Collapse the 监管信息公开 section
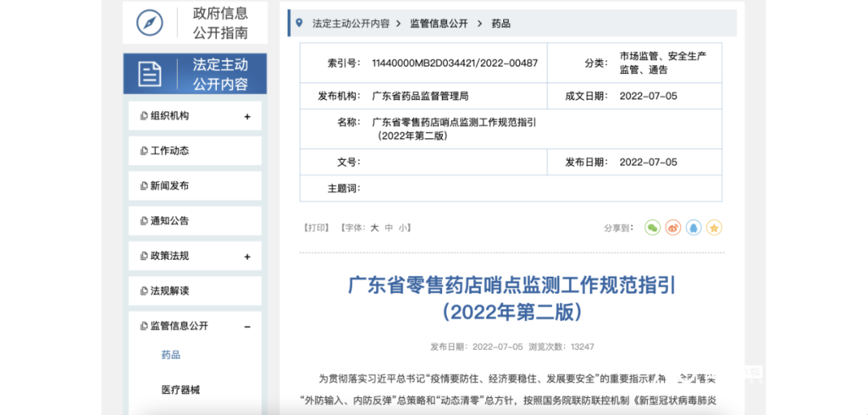 (247, 327)
